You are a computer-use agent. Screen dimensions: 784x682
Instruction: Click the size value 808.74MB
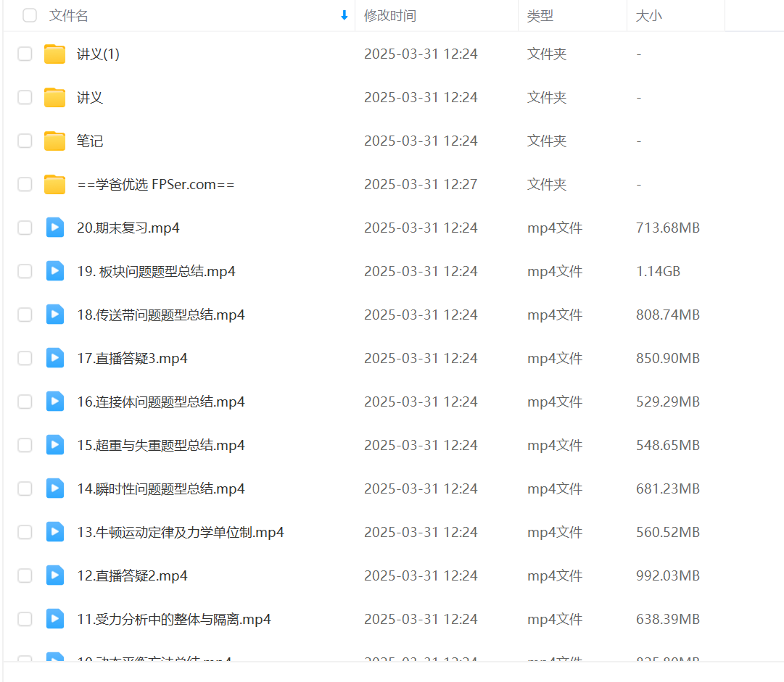667,315
